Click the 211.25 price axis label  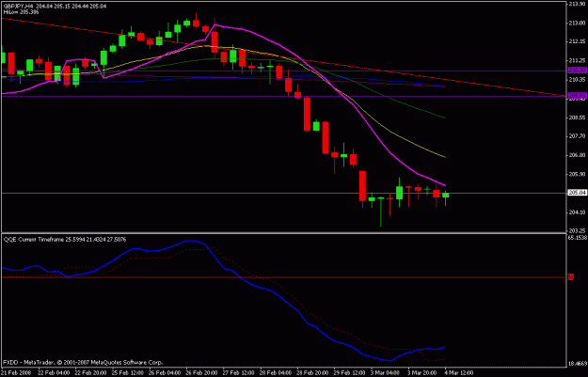pos(578,60)
